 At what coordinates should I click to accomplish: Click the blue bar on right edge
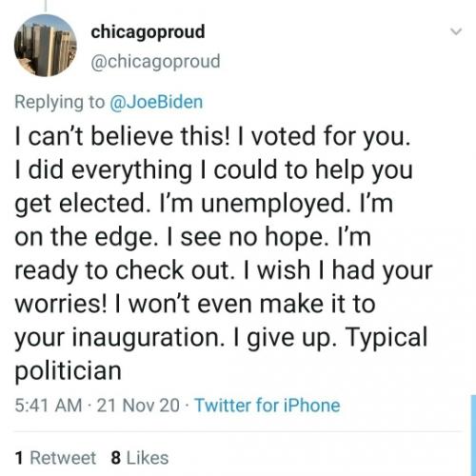473,435
